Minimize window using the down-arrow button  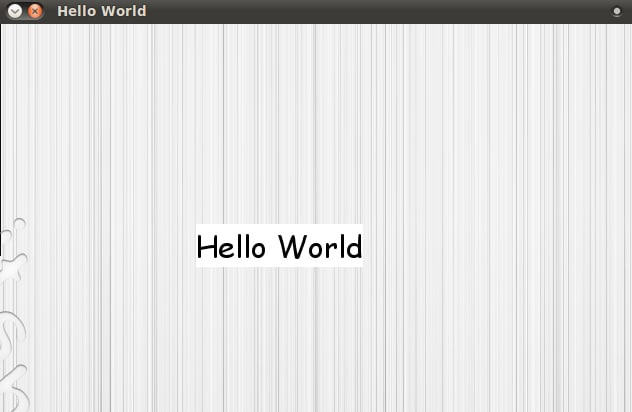click(x=15, y=11)
